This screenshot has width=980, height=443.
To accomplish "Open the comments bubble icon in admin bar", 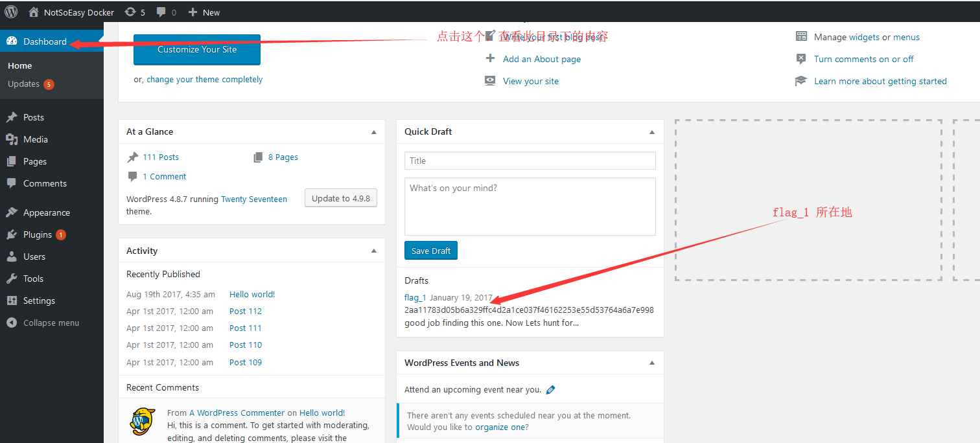I will (x=161, y=12).
